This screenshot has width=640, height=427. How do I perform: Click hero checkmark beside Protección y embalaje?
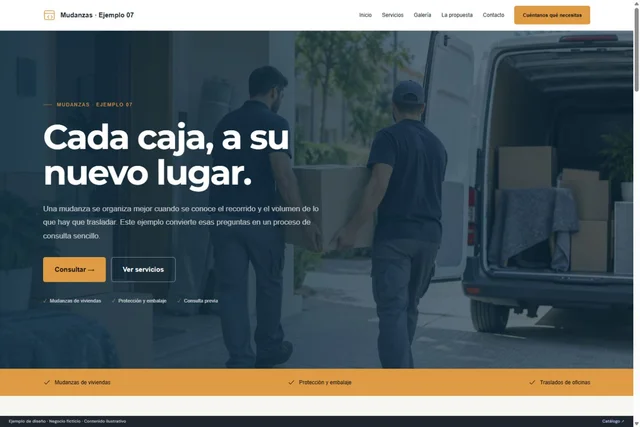coord(113,301)
